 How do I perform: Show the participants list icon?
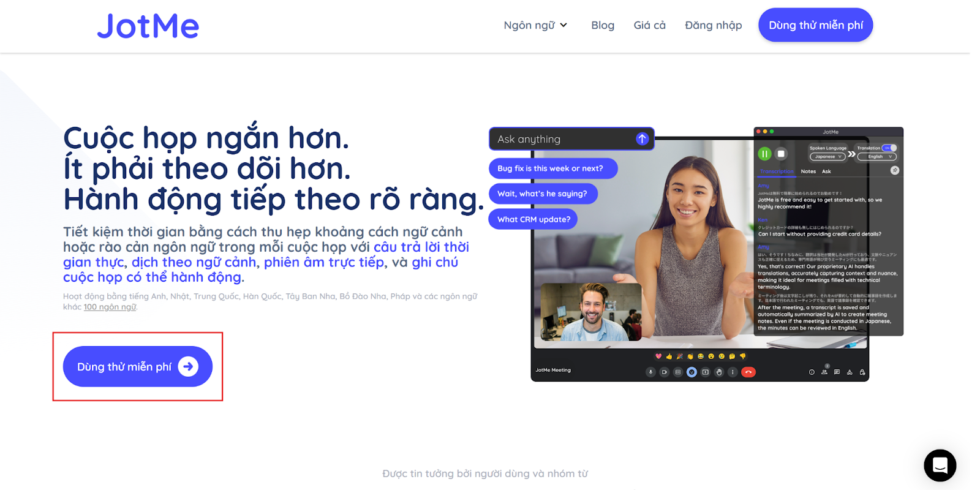pos(824,372)
